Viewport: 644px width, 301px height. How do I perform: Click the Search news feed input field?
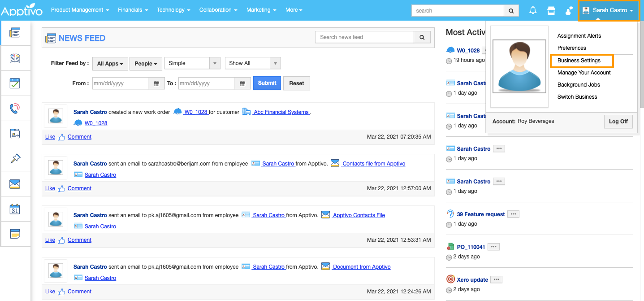[x=364, y=37]
